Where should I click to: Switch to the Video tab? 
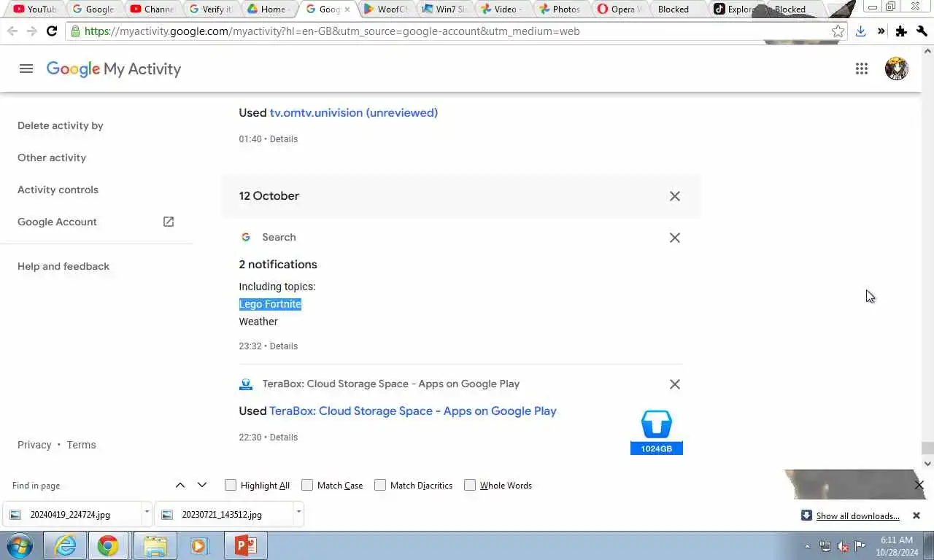(502, 9)
